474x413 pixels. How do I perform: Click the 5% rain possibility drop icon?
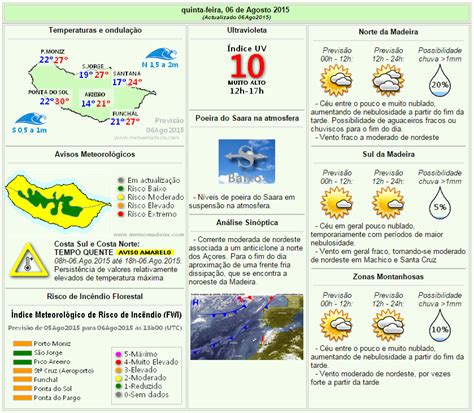439,203
